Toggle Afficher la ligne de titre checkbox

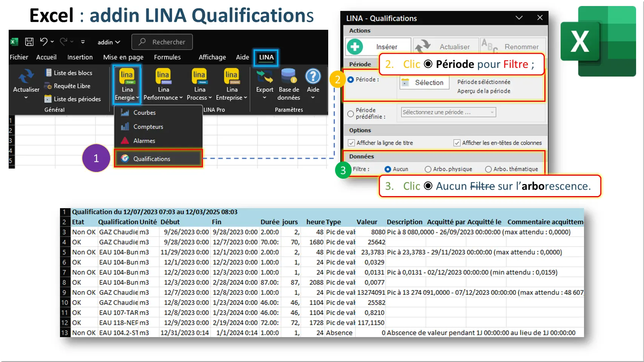coord(351,143)
